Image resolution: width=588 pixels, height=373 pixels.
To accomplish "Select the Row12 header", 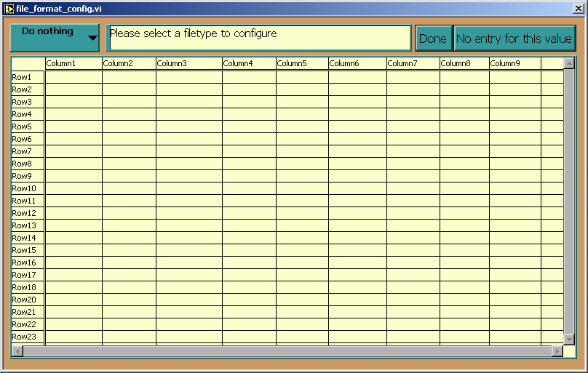I will tap(28, 213).
